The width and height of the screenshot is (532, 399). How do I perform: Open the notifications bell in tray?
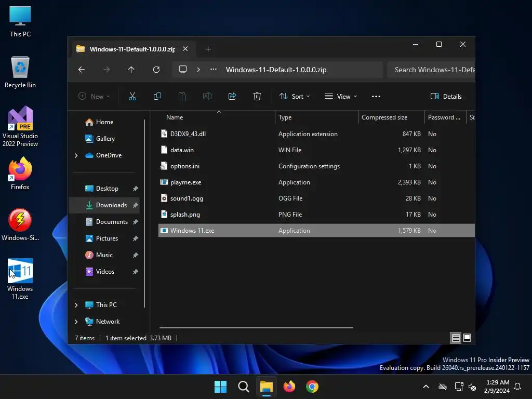517,387
